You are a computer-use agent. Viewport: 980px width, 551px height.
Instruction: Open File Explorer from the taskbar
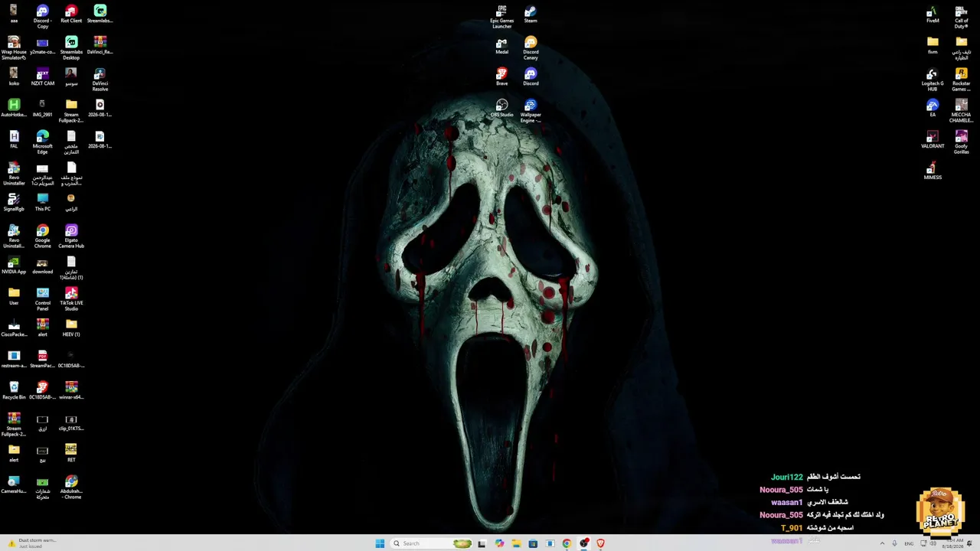pos(516,543)
